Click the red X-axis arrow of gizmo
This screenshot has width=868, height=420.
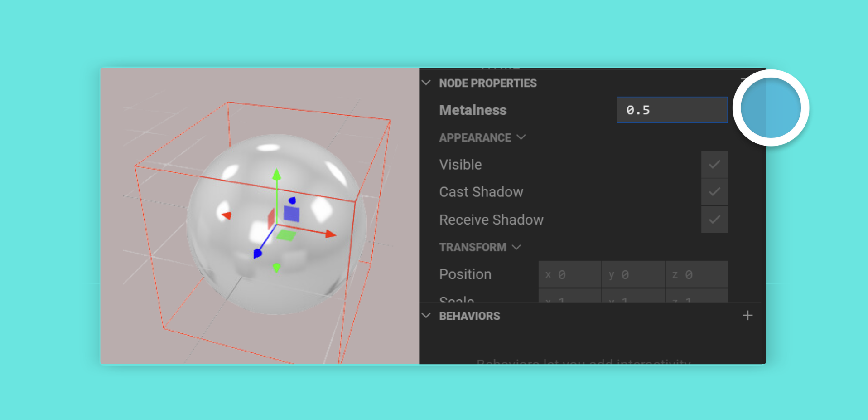coord(331,234)
